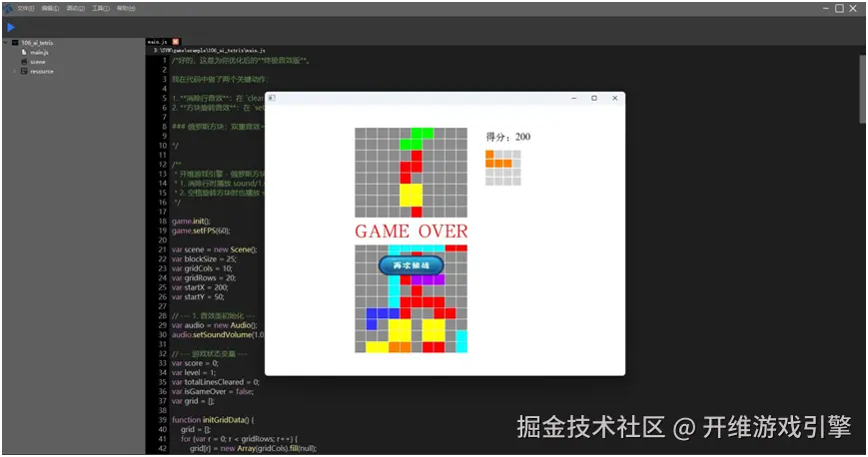Maximize the Tetris game window
This screenshot has height=457, width=868.
[x=594, y=98]
